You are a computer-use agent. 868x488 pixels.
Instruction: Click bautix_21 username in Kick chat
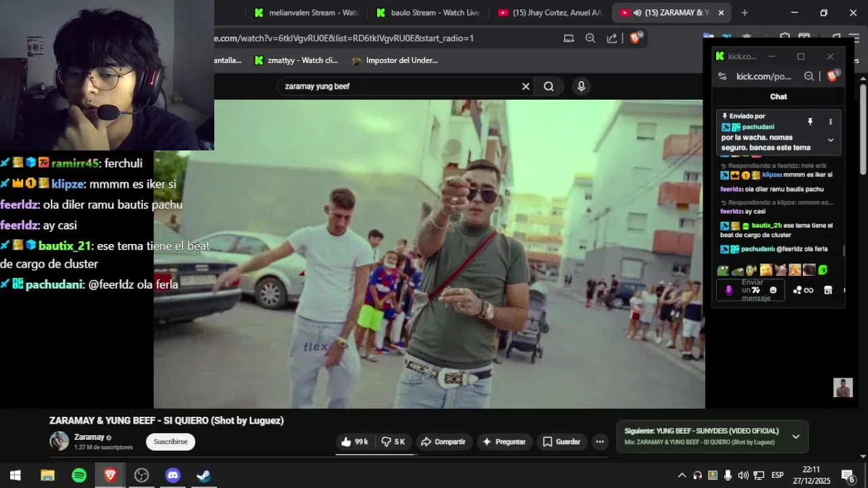(766, 225)
